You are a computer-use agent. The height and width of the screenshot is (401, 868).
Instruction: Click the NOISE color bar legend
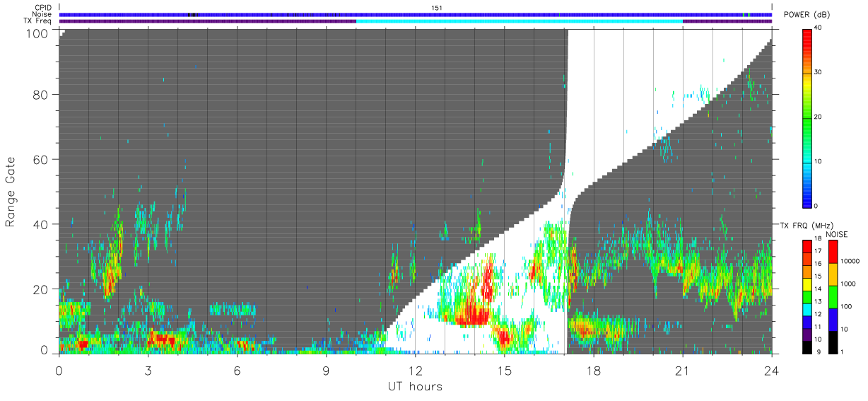tap(833, 297)
